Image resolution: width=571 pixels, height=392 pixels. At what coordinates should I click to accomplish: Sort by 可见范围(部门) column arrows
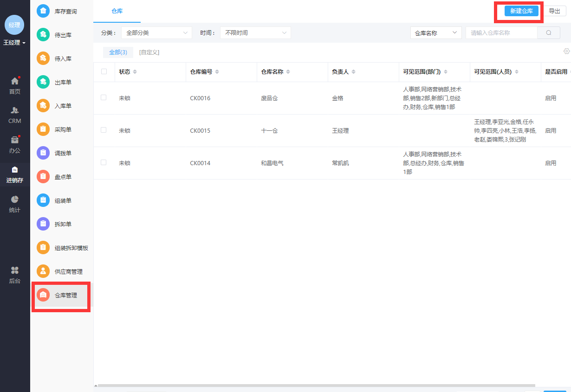[446, 72]
